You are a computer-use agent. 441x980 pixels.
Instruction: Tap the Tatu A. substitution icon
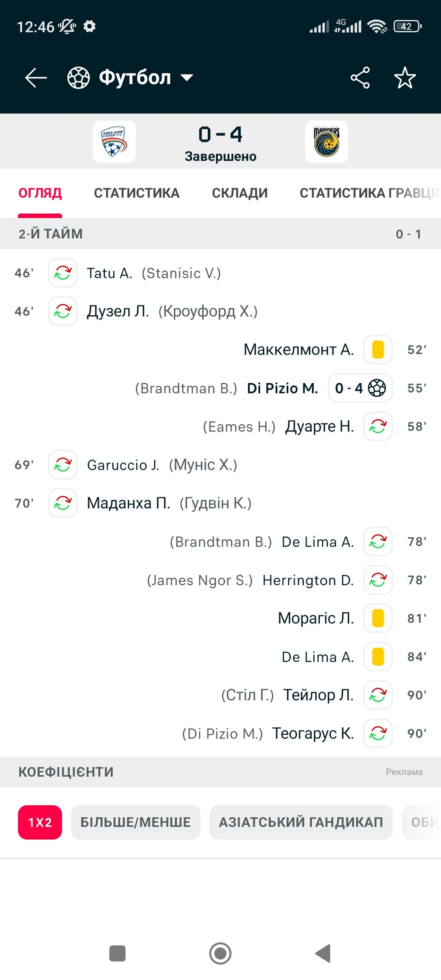click(x=63, y=273)
